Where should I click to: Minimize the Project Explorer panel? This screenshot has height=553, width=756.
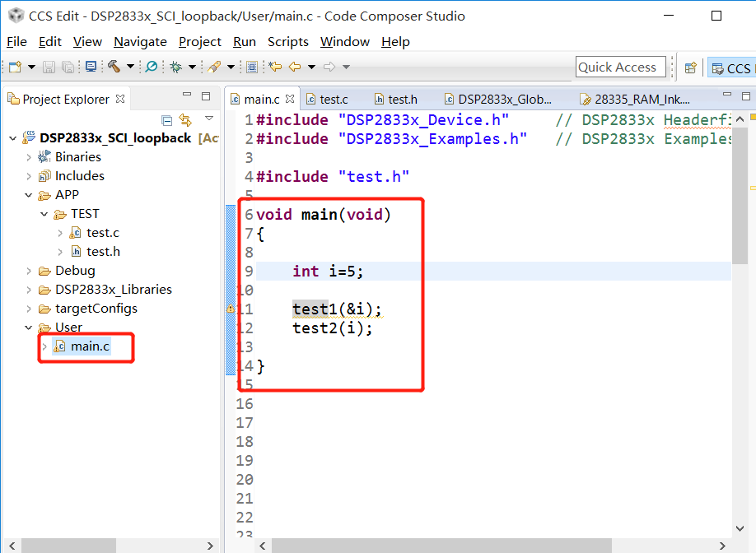[x=187, y=95]
